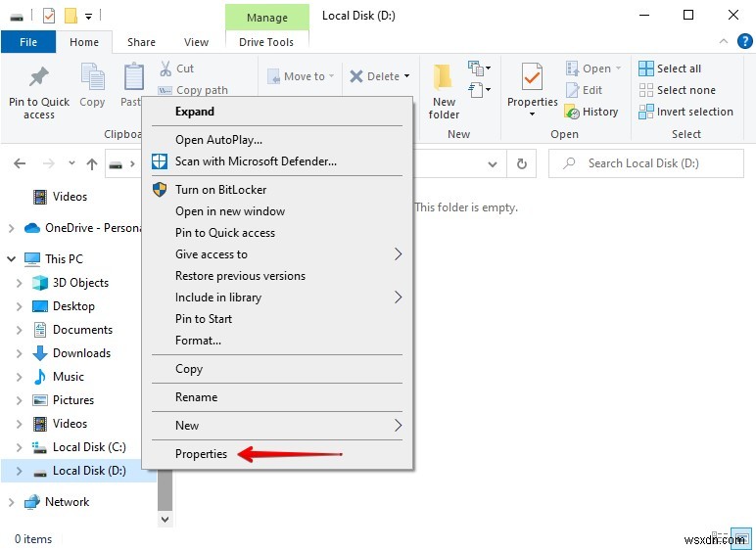Collapse the ribbon with the up chevron

coord(724,41)
